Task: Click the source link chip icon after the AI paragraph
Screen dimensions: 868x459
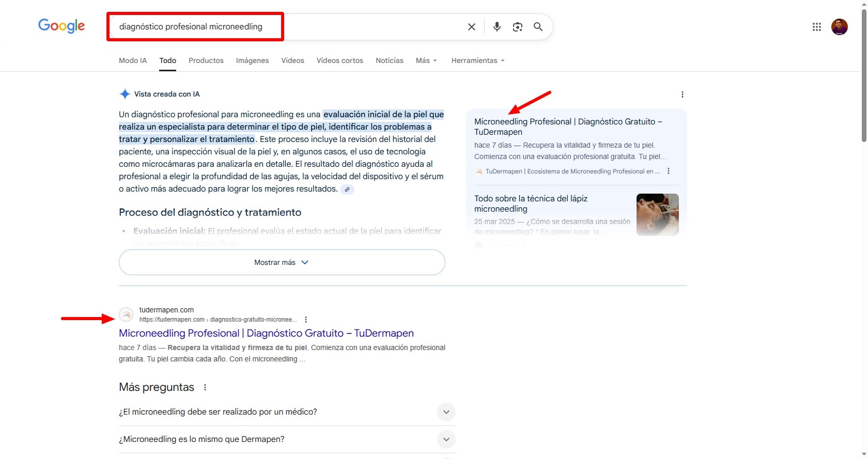Action: coord(347,189)
